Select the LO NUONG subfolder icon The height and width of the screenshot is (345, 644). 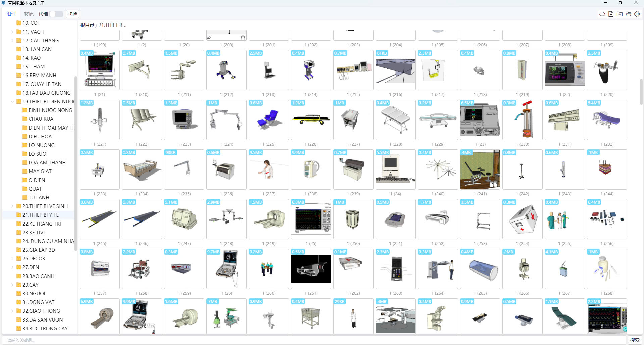[25, 145]
